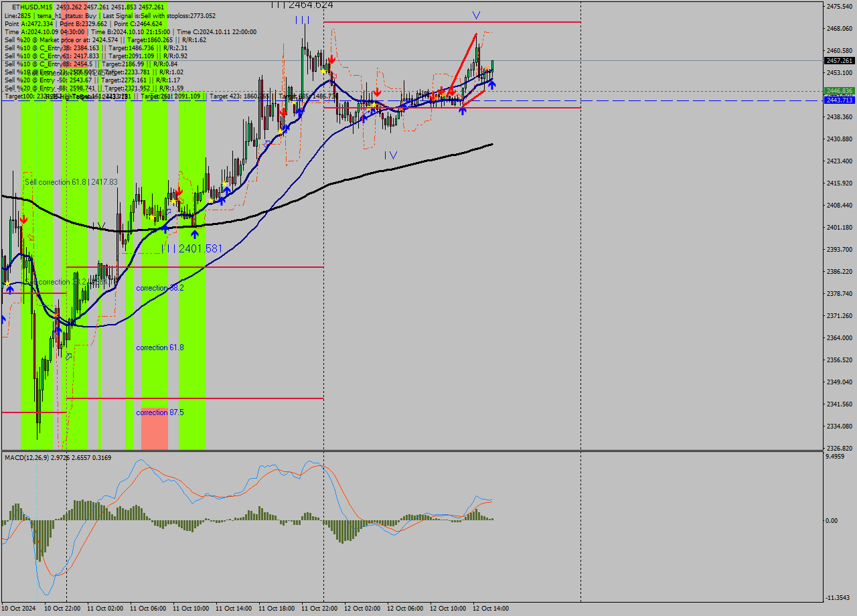Viewport: 857px width, 616px height.
Task: Click the blue price tag 2443.713
Action: pyautogui.click(x=839, y=100)
